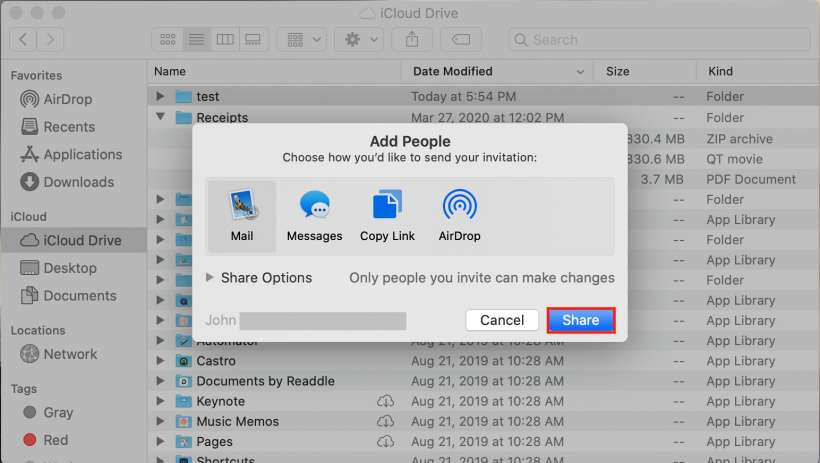Click the ZIP archive kind cell

pos(739,139)
